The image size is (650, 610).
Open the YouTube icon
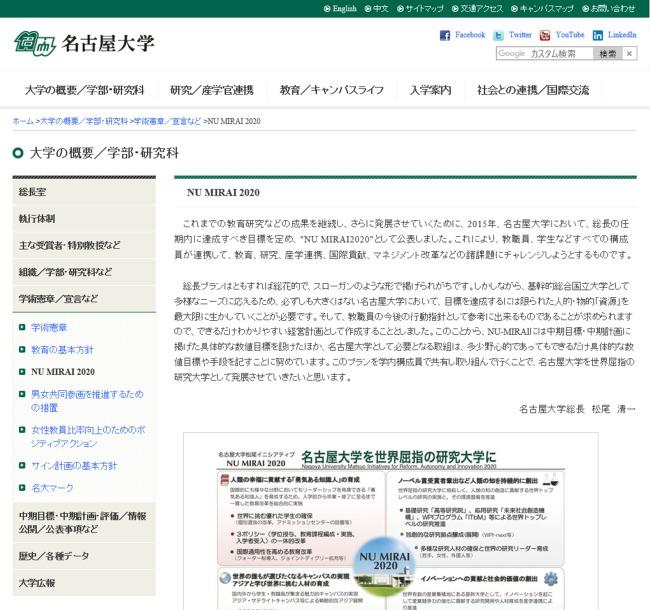pos(545,36)
